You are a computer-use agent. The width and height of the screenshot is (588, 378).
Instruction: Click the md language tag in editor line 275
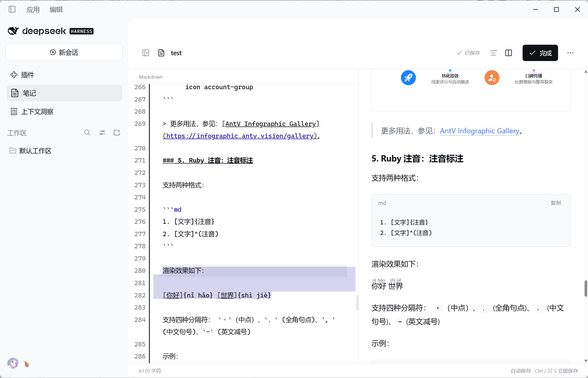(x=178, y=210)
